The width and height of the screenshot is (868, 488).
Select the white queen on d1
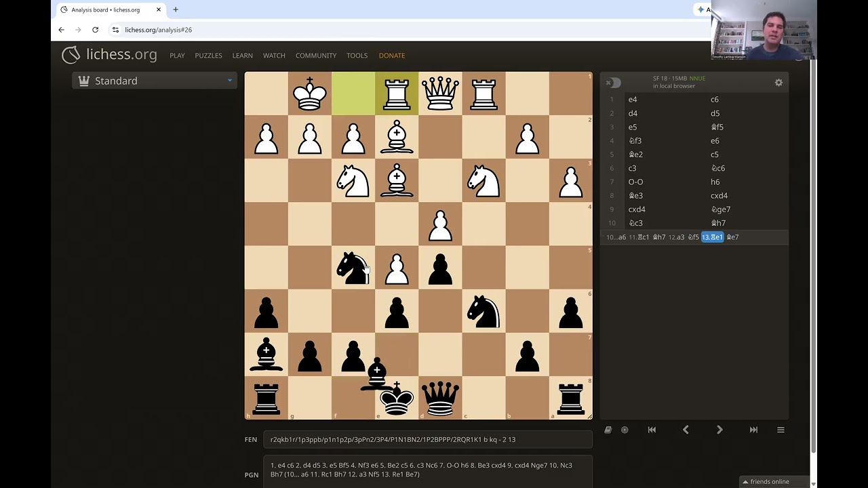[x=440, y=94]
